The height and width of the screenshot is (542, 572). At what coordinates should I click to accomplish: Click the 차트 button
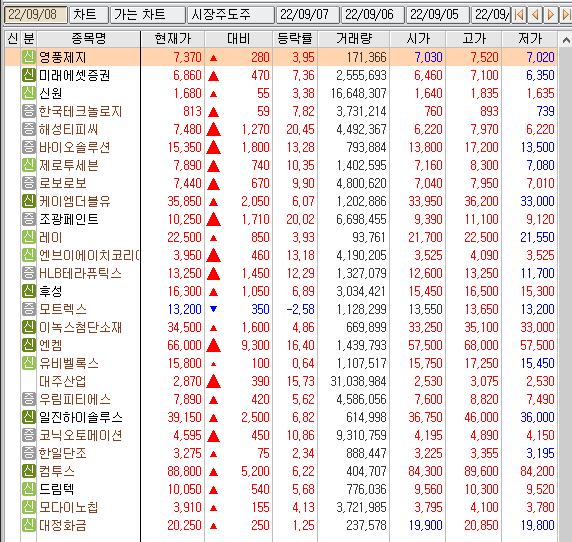point(89,15)
